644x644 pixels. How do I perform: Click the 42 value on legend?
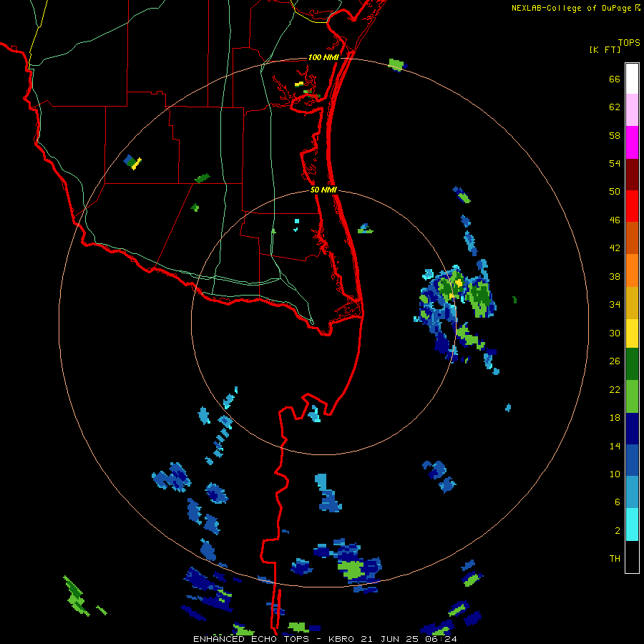point(615,248)
